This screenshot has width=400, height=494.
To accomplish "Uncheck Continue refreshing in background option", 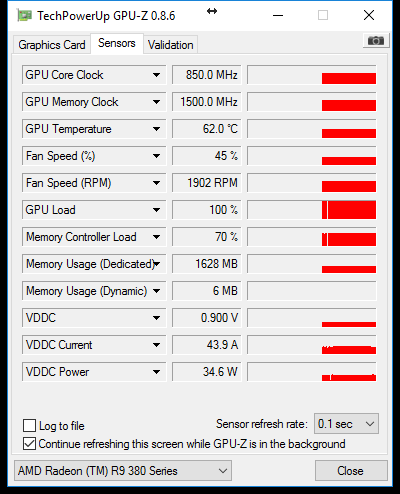I will [x=29, y=444].
